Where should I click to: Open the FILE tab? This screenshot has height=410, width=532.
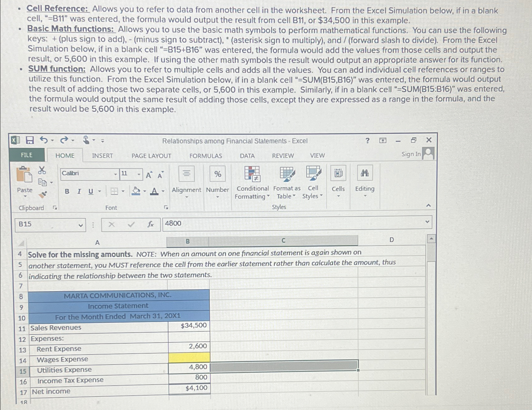click(27, 155)
